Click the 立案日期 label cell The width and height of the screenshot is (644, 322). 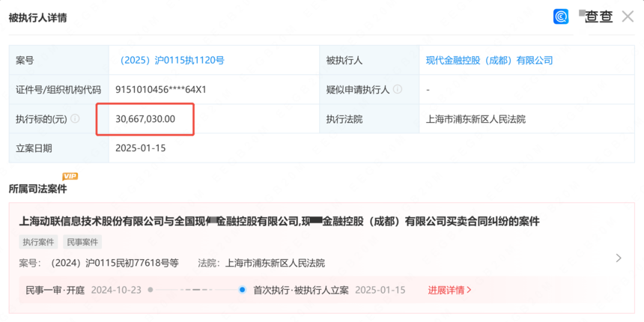click(x=59, y=148)
